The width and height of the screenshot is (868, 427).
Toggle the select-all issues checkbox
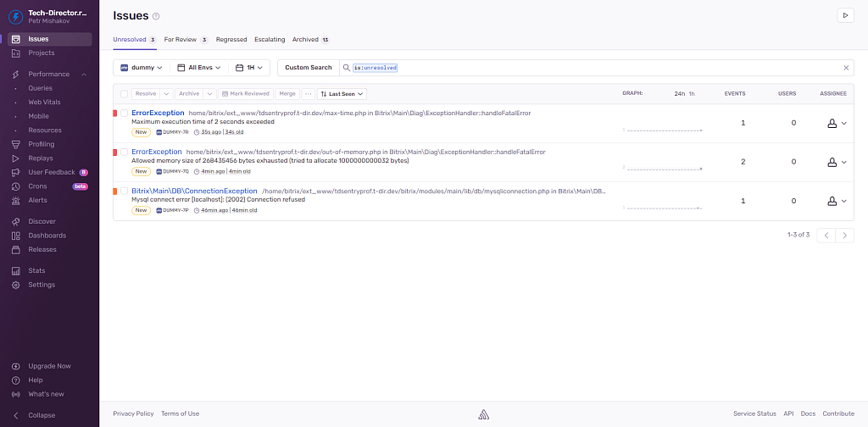tap(124, 94)
